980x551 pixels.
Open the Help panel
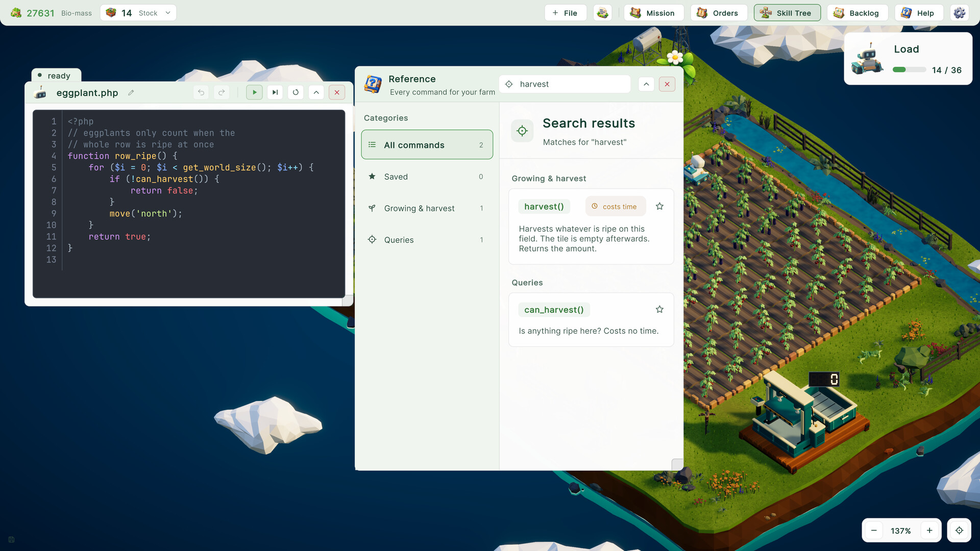(x=919, y=13)
